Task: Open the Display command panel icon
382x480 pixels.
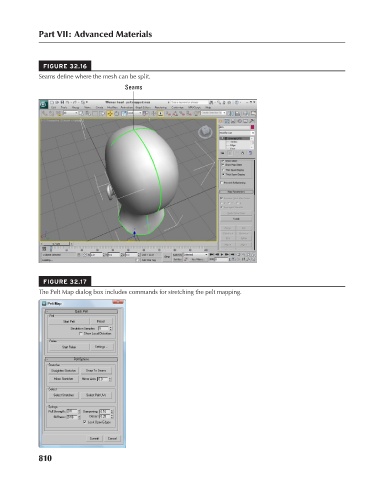Action: pyautogui.click(x=246, y=121)
